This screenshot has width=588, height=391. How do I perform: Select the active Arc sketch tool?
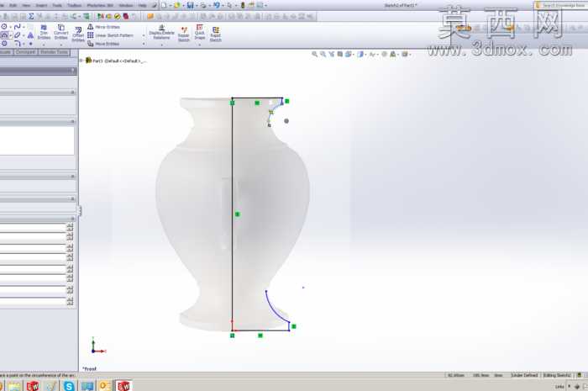[4, 35]
